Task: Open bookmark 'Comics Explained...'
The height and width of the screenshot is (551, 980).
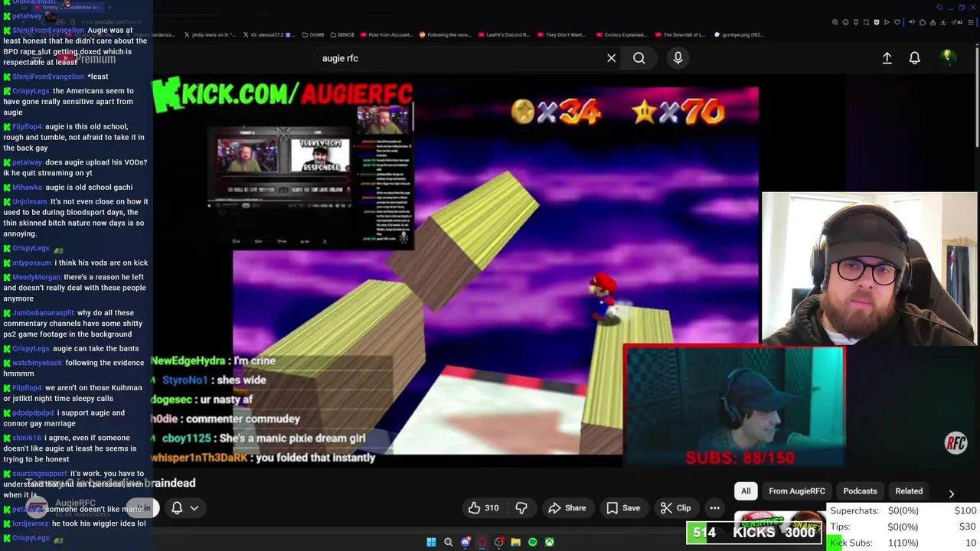Action: (620, 34)
